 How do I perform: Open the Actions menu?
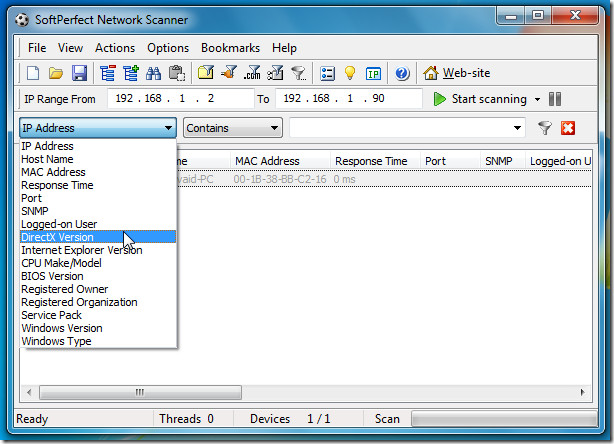[115, 48]
